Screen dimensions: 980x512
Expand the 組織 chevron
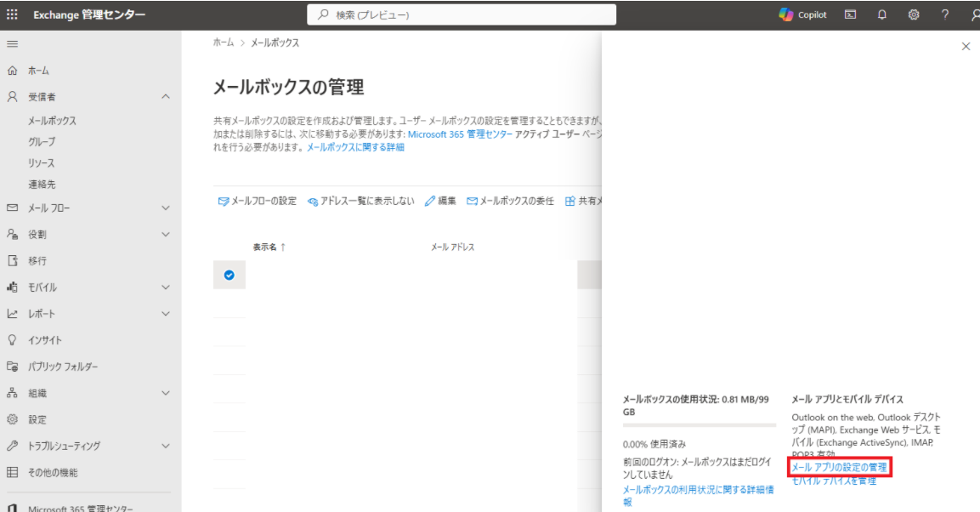pos(166,393)
